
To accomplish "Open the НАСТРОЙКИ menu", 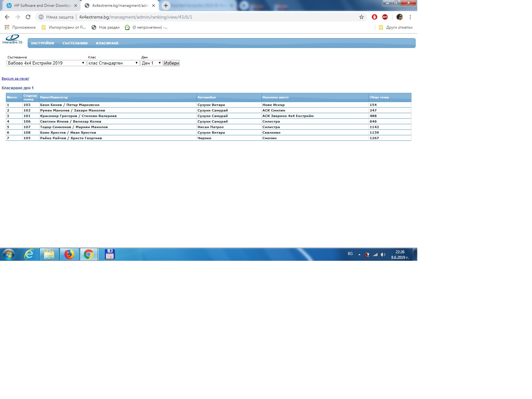I will point(42,43).
